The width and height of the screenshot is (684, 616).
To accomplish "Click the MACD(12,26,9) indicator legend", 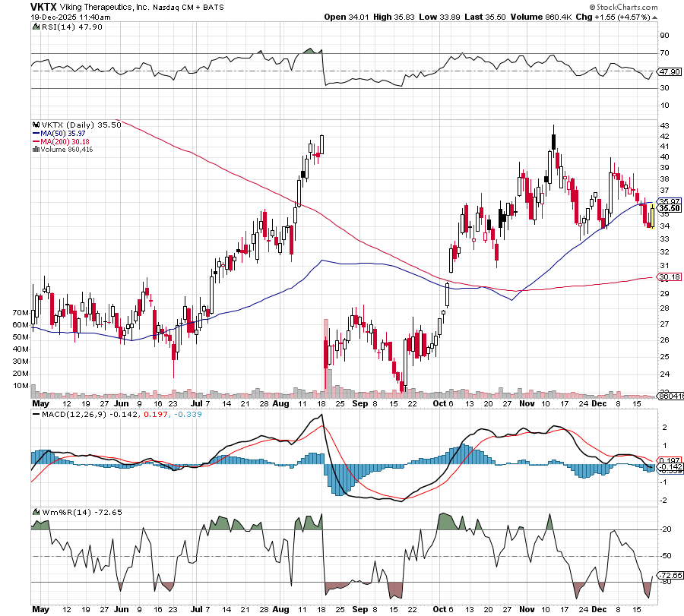I will 73,413.
